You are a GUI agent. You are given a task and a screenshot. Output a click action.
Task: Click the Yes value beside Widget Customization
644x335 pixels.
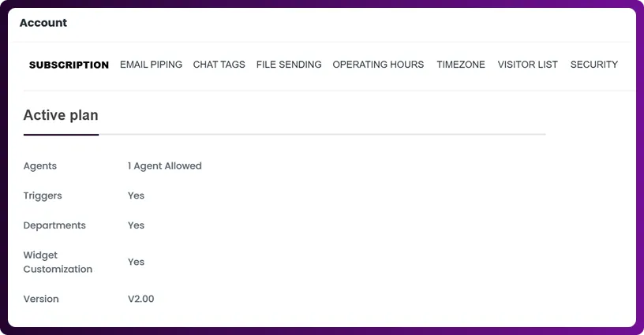coord(137,262)
